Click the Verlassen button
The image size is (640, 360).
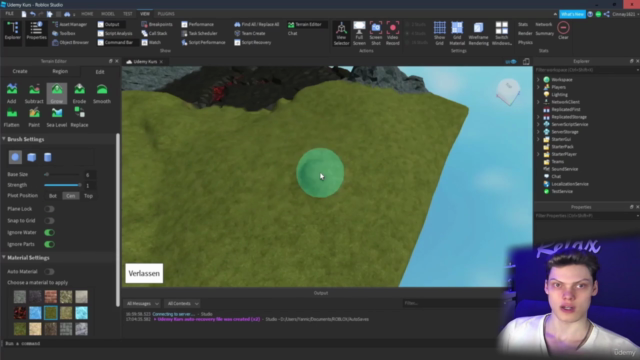[x=144, y=273]
